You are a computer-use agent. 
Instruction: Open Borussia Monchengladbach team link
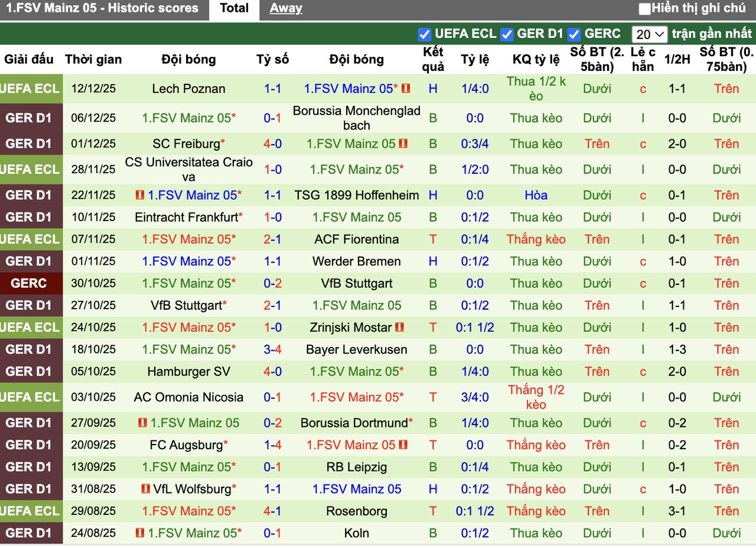coord(357,118)
